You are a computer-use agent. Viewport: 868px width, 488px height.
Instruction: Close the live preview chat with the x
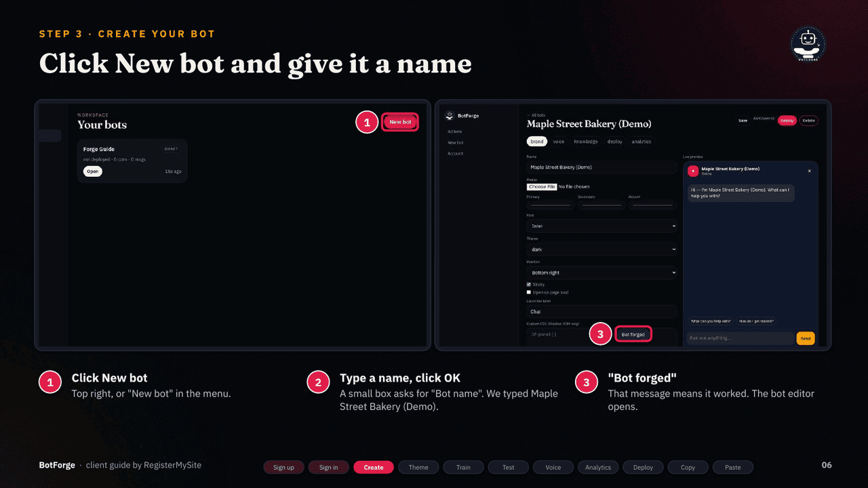coord(809,171)
